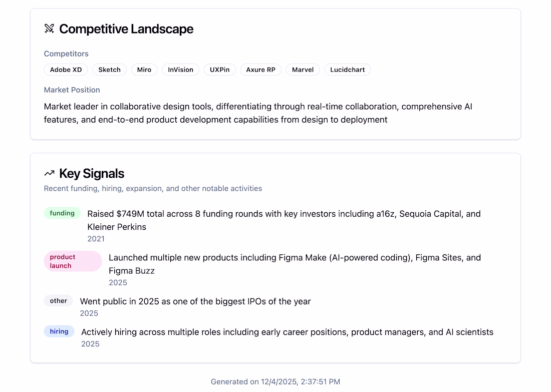Click the Key Signals heading
The height and width of the screenshot is (392, 551).
click(x=92, y=174)
